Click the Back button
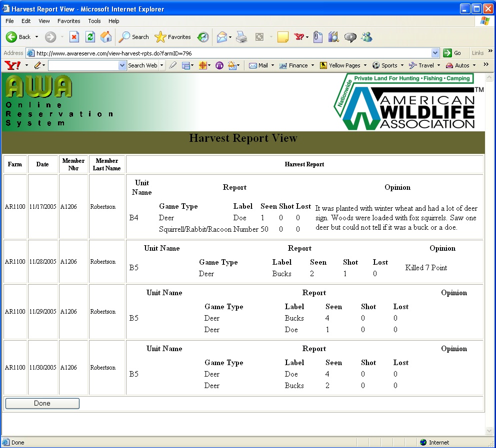Screen dimensions: 496x448 click(x=19, y=37)
